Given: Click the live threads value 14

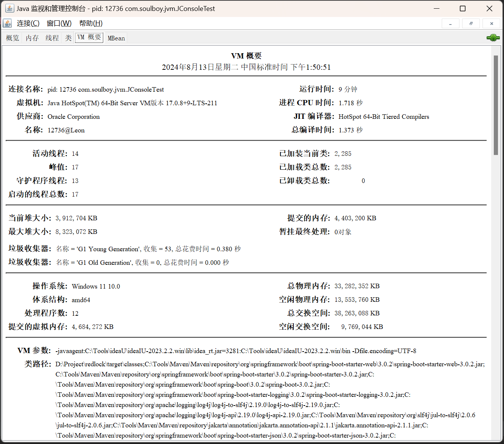Looking at the screenshot, I should [75, 154].
